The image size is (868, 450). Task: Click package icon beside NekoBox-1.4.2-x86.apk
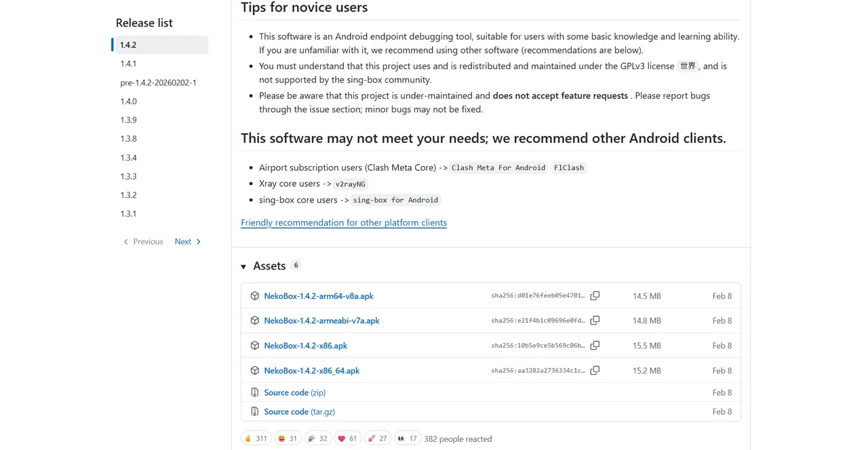point(255,346)
